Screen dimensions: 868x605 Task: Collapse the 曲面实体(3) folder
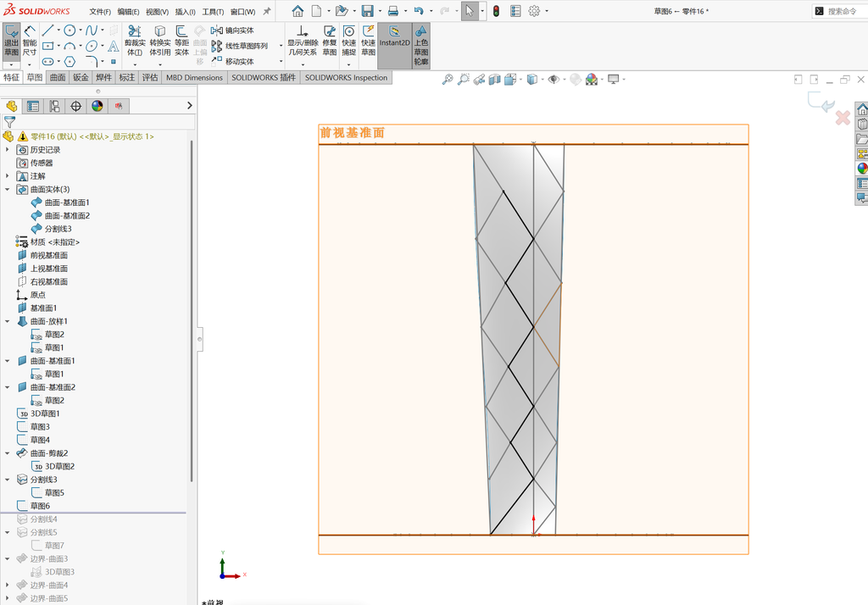point(7,189)
